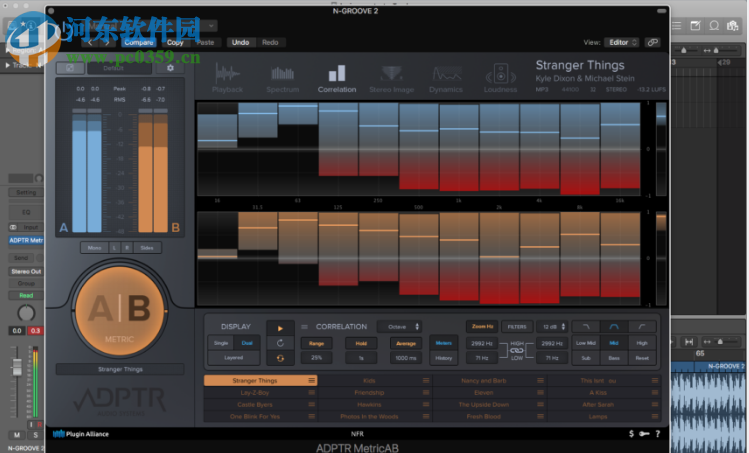
Task: Toggle the R channel solo
Action: pos(127,248)
